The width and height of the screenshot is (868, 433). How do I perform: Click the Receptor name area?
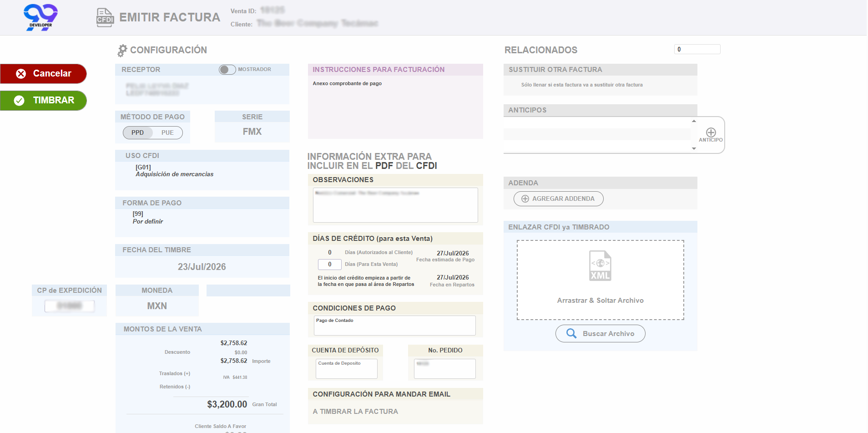[x=157, y=89]
